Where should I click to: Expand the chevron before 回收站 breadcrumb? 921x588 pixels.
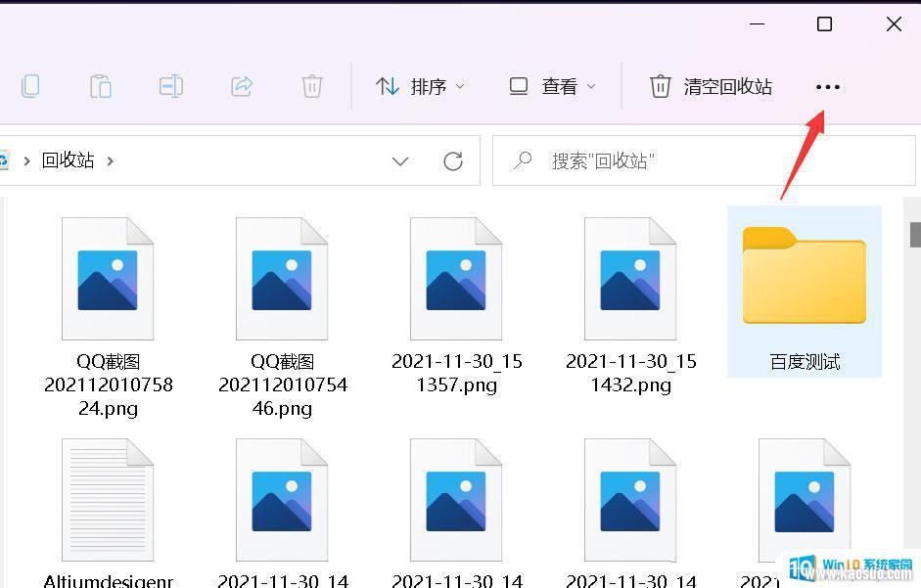[x=26, y=161]
